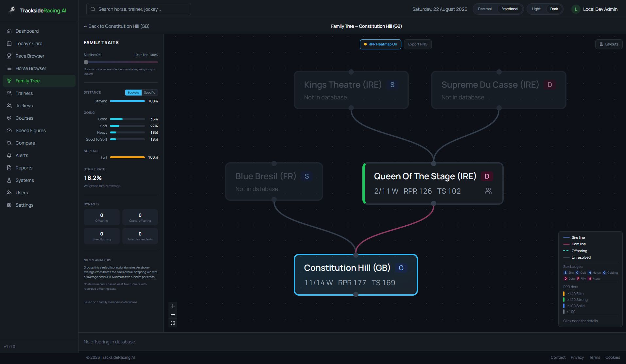Viewport: 626px width, 364px height.
Task: Click the Race Browser trophy icon
Action: click(9, 56)
